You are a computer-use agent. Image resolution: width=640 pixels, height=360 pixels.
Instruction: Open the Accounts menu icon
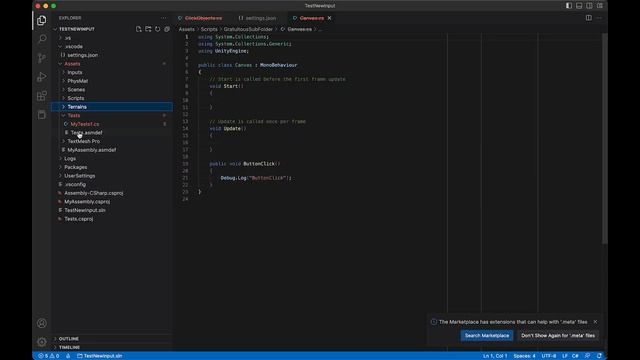pos(42,323)
